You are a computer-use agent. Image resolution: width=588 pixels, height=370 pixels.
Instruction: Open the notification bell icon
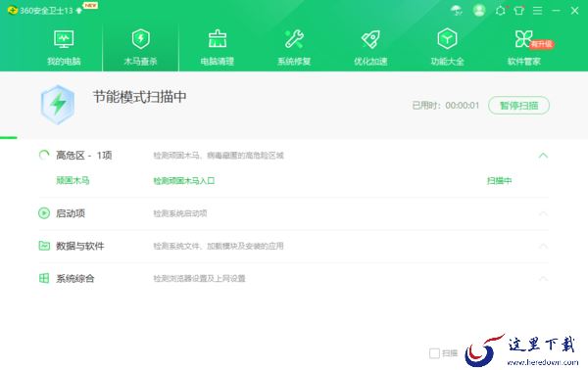pos(501,10)
